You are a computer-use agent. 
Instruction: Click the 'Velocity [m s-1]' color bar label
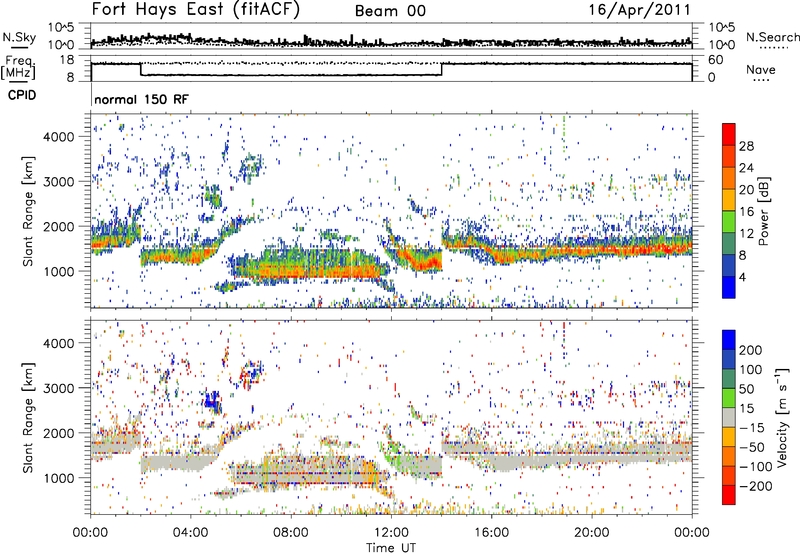(x=782, y=417)
